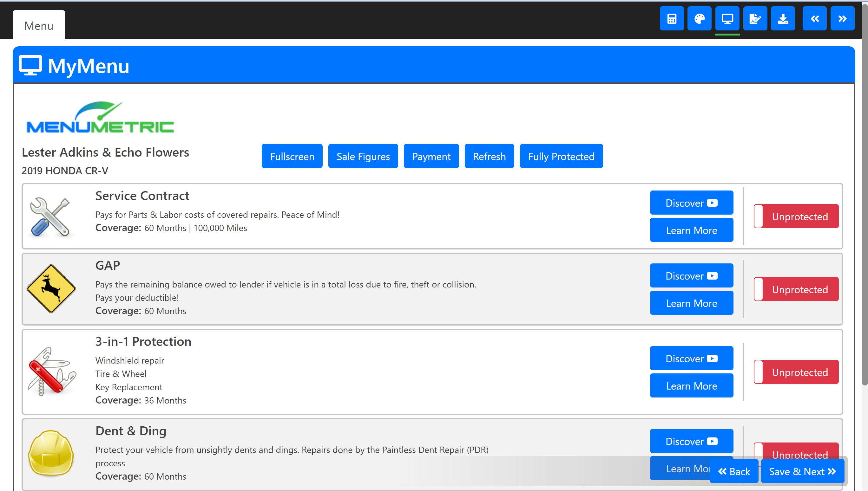The height and width of the screenshot is (491, 868).
Task: Click 36 Months coverage text
Action: point(165,400)
